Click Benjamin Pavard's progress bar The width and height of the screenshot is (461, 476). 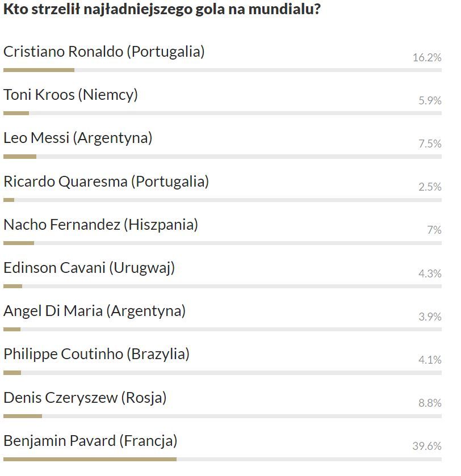point(223,460)
